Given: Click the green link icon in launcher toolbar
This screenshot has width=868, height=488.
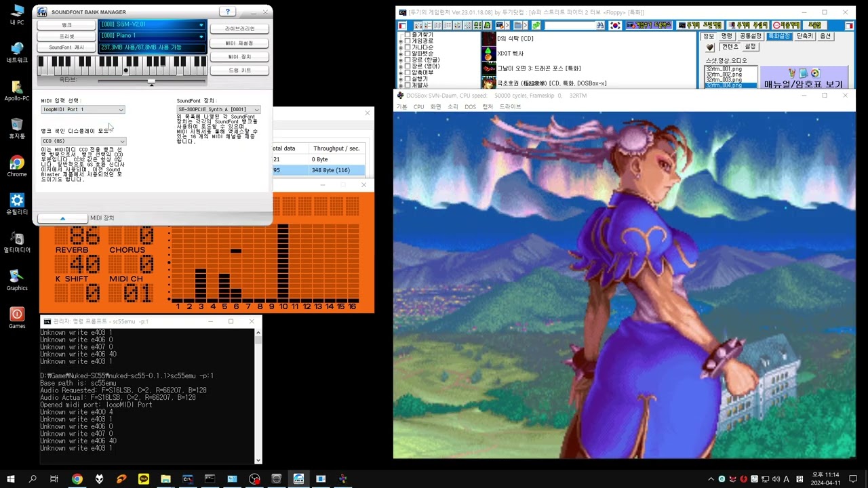Looking at the screenshot, I should pos(536,25).
